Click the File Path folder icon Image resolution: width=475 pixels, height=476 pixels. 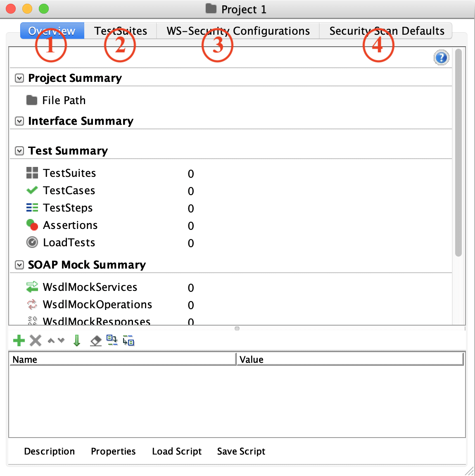pyautogui.click(x=32, y=100)
